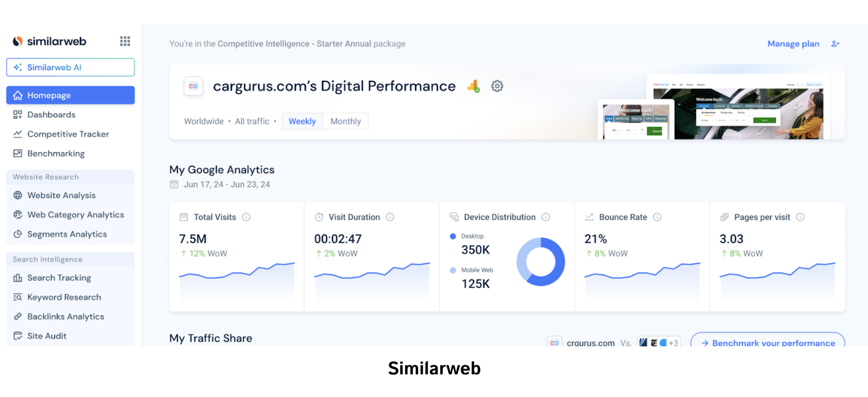868x397 pixels.
Task: Click the Search Tracking bar icon
Action: point(18,278)
